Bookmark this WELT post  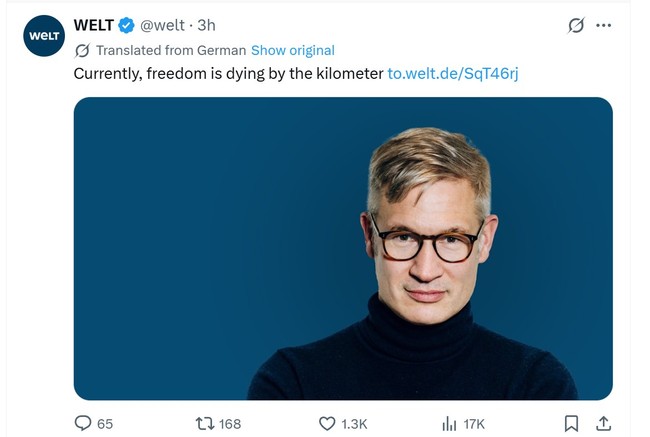[x=571, y=423]
